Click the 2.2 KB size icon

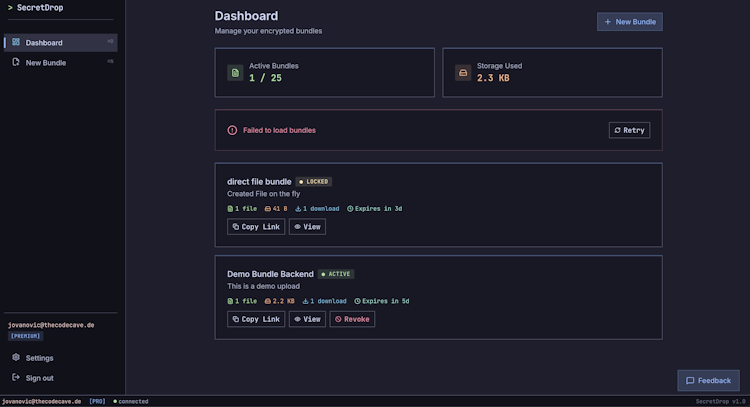(x=268, y=301)
